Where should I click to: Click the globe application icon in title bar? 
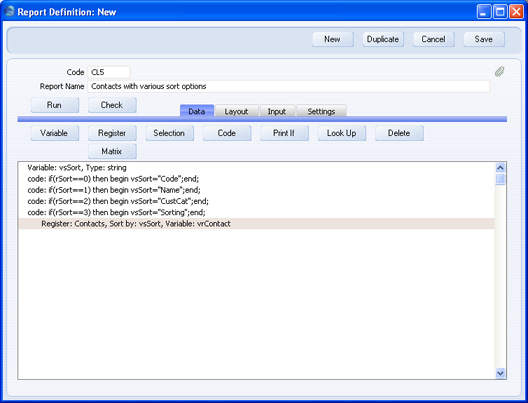(9, 11)
